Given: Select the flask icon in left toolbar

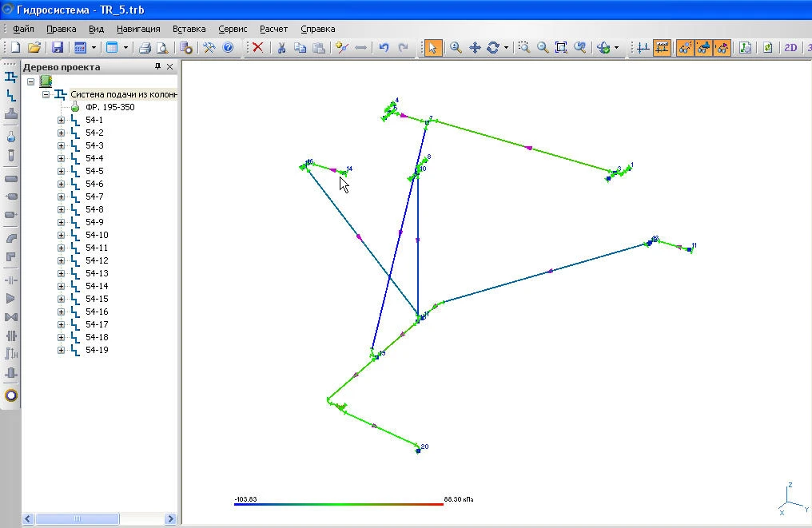Looking at the screenshot, I should pyautogui.click(x=11, y=137).
